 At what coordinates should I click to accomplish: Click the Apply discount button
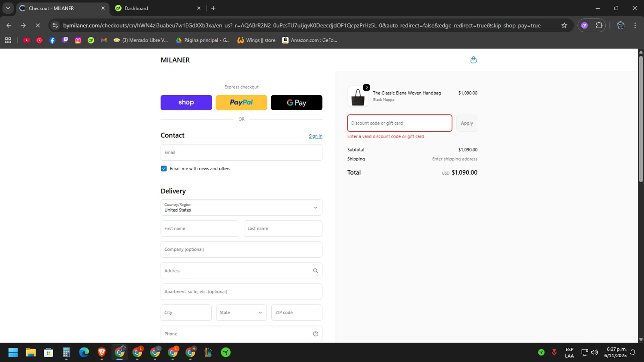coord(467,123)
